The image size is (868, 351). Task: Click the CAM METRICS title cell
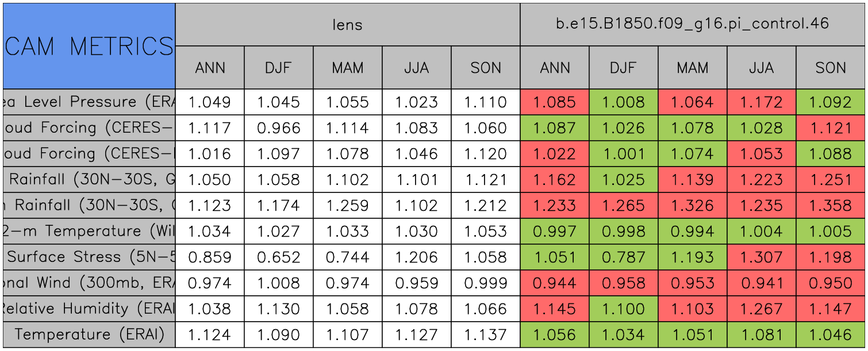tap(89, 46)
